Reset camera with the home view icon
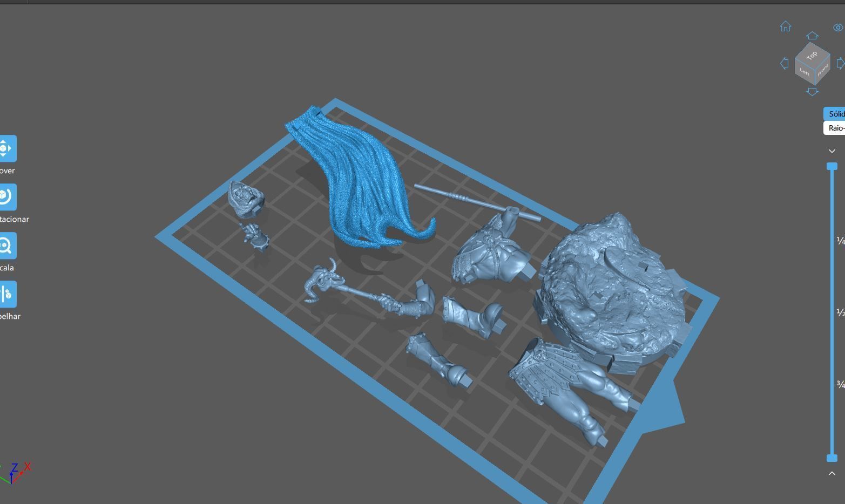 [786, 26]
